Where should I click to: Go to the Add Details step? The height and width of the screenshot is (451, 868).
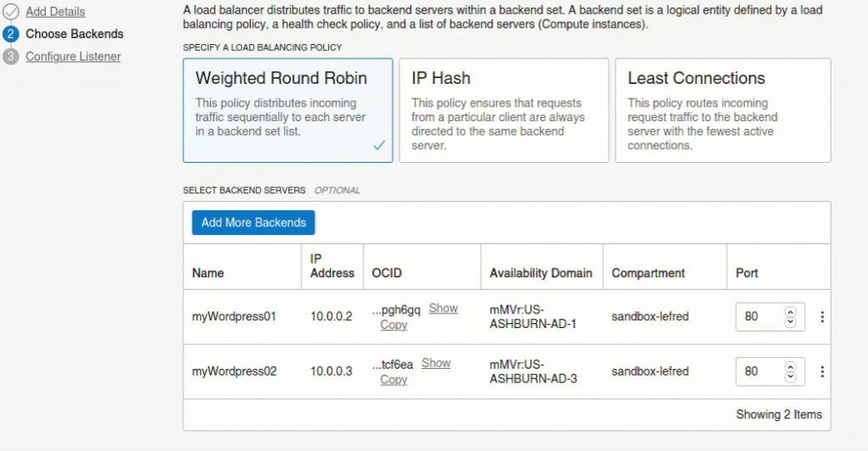click(55, 12)
